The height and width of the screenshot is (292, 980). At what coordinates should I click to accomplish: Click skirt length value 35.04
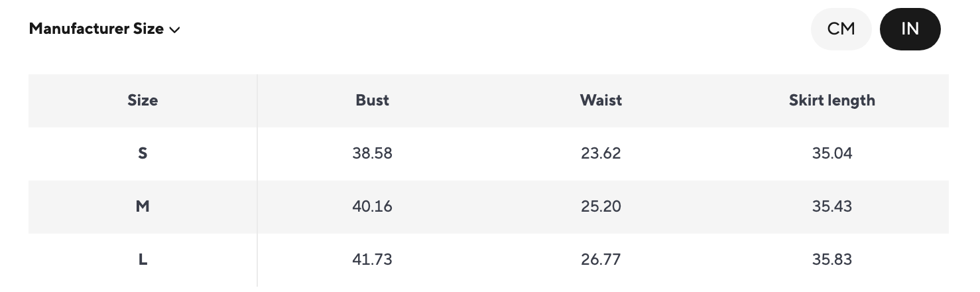click(x=831, y=153)
